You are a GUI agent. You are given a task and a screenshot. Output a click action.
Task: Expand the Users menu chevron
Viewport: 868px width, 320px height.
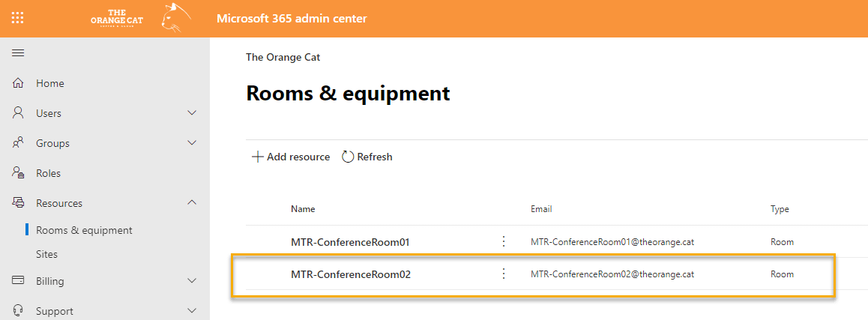pos(192,113)
